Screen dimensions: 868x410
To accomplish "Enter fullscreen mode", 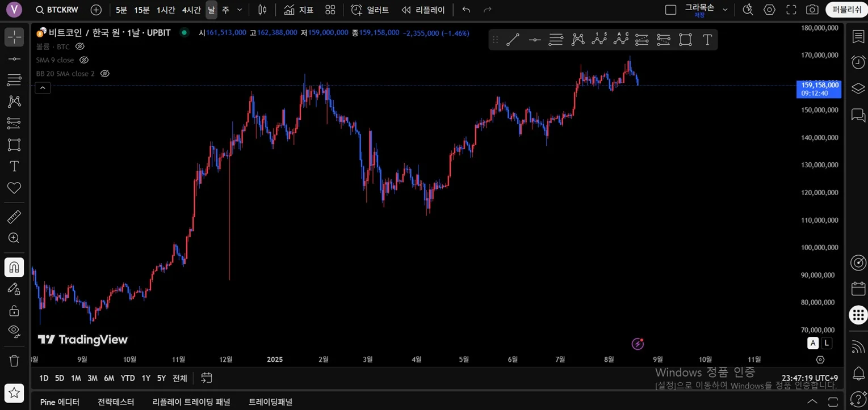I will [x=791, y=10].
